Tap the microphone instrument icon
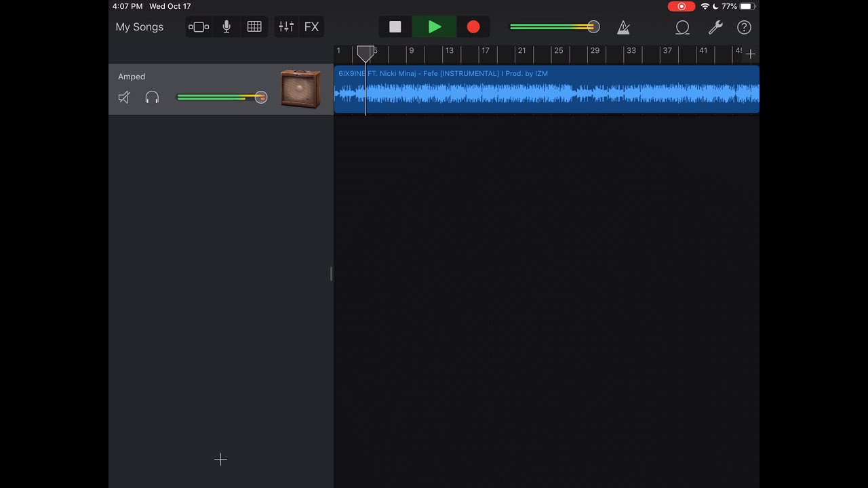Screen dimensions: 868x488 pyautogui.click(x=226, y=27)
